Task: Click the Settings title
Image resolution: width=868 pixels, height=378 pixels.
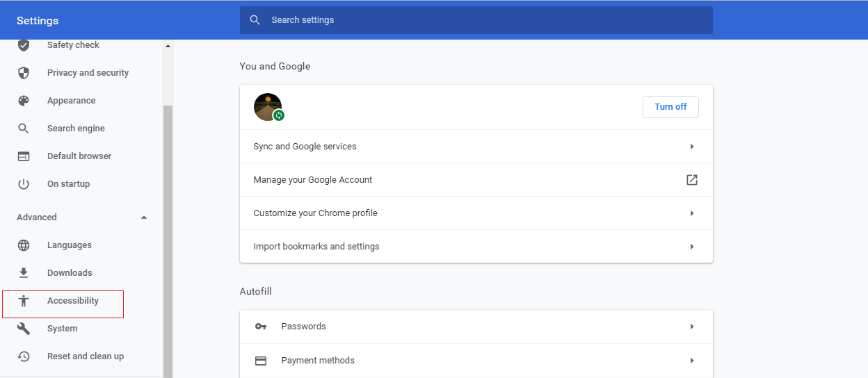Action: [x=38, y=21]
